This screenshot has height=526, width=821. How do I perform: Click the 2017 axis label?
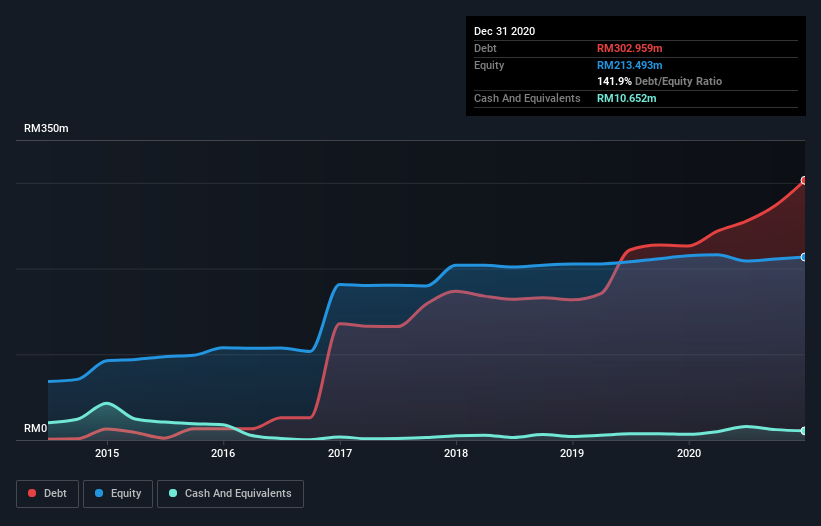(x=340, y=453)
